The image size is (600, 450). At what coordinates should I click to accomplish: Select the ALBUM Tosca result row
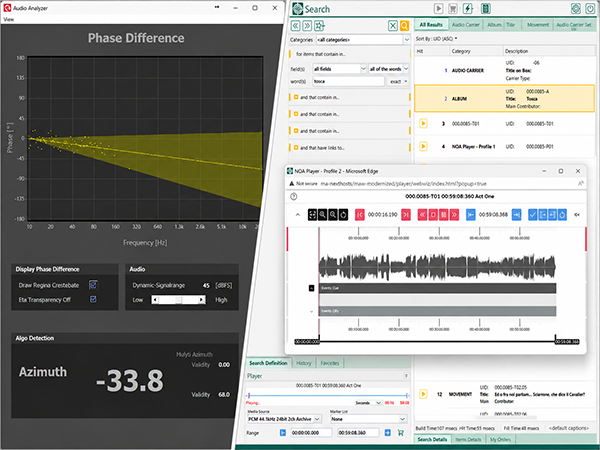coord(504,99)
